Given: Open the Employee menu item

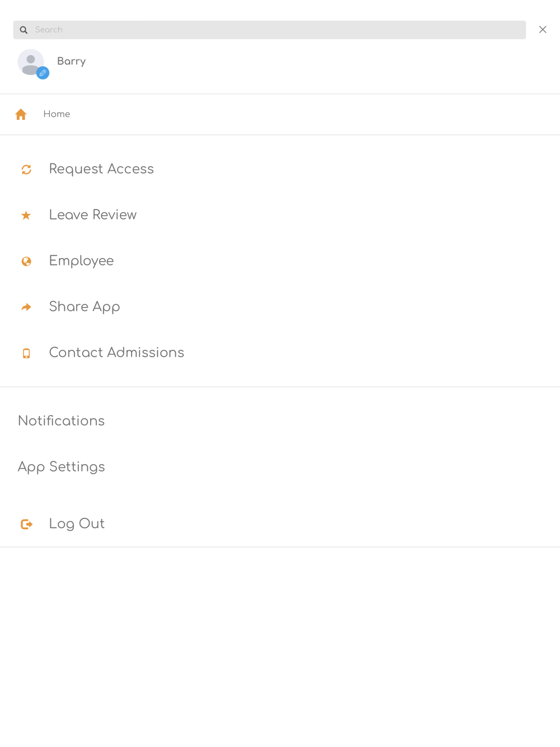Looking at the screenshot, I should pos(81,261).
